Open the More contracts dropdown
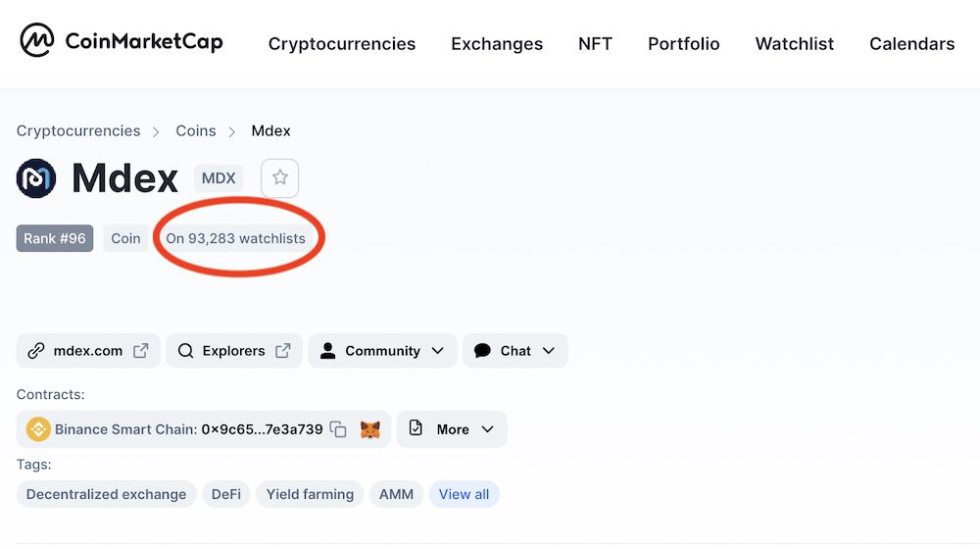 point(452,429)
